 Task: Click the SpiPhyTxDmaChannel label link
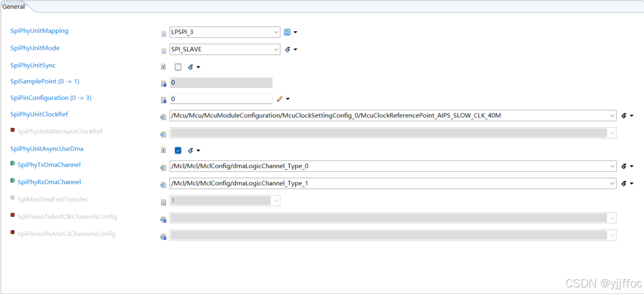49,165
